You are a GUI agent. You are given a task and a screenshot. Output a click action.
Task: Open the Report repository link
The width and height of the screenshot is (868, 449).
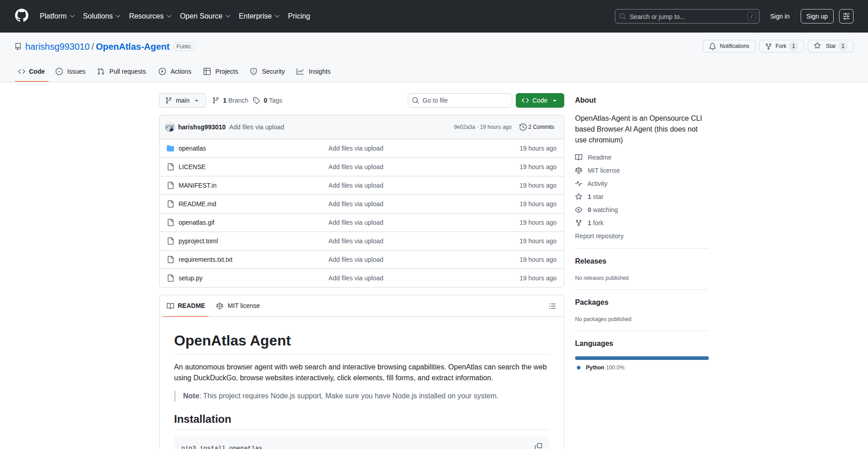599,236
